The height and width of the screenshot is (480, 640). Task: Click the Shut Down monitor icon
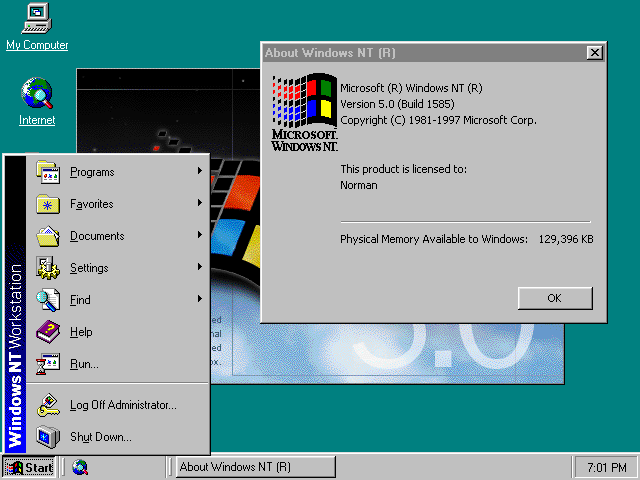tap(49, 437)
